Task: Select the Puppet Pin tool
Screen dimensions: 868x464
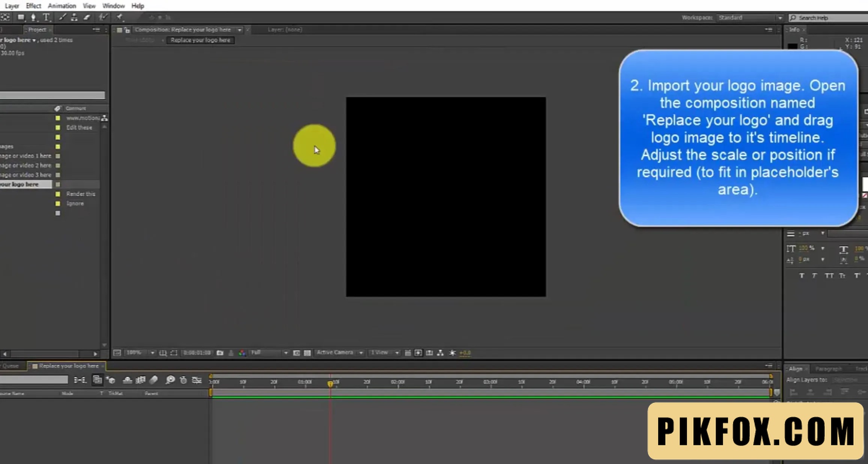Action: tap(119, 17)
